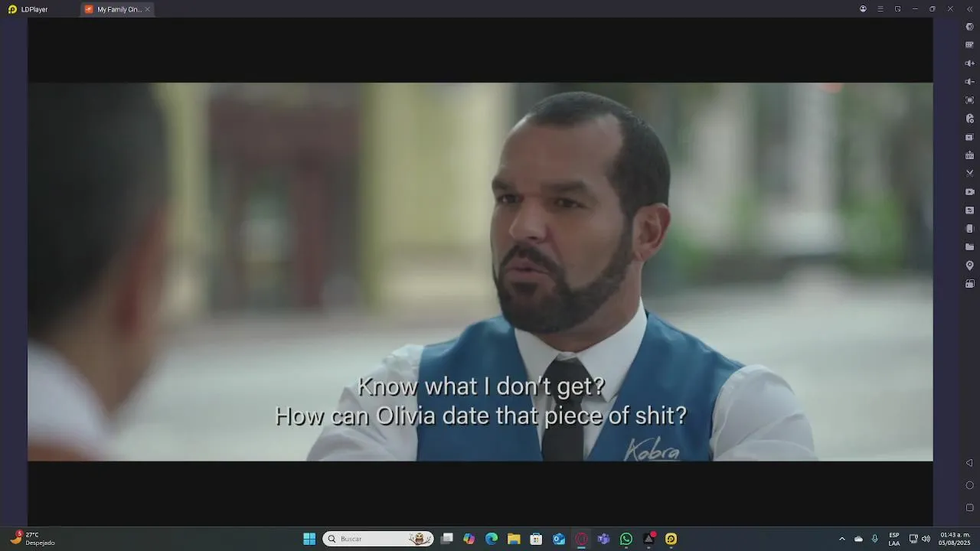Install APK from sidebar icon
The image size is (980, 551).
coord(969,155)
